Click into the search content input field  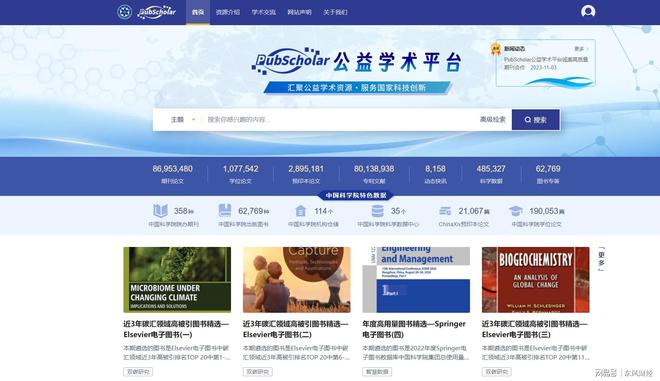point(339,120)
